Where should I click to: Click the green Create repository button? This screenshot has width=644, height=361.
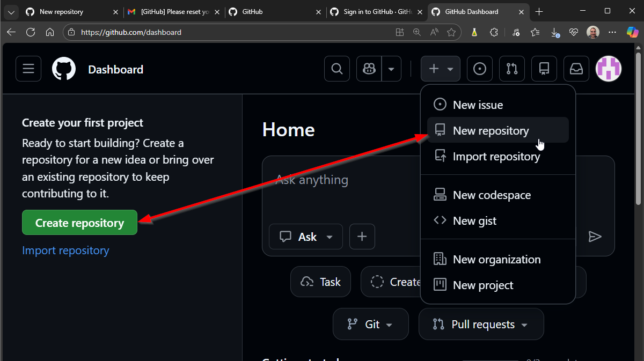click(x=79, y=223)
